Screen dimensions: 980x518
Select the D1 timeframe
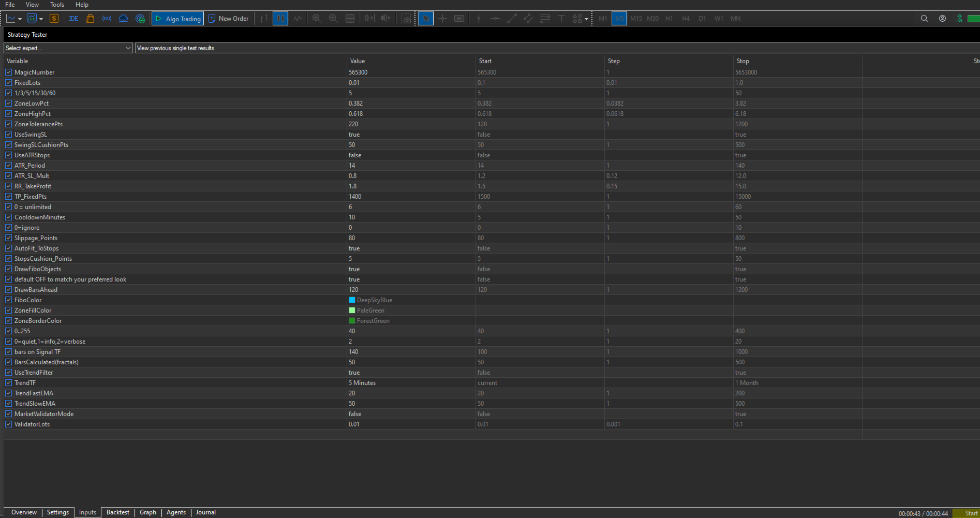pos(702,19)
